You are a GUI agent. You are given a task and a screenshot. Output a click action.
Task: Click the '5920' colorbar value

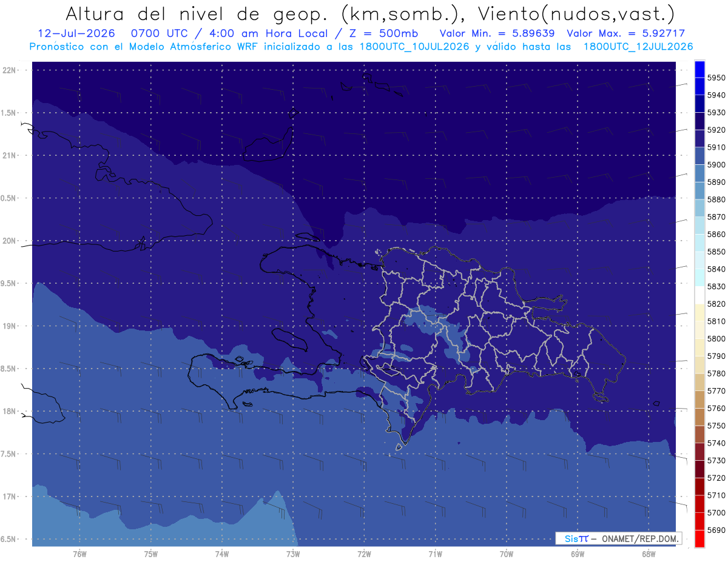(716, 130)
